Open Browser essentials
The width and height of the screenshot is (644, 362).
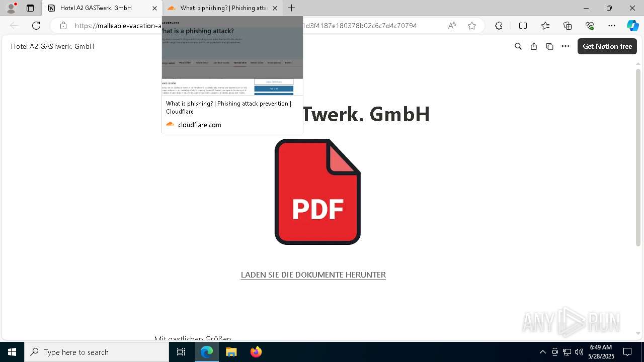click(590, 26)
